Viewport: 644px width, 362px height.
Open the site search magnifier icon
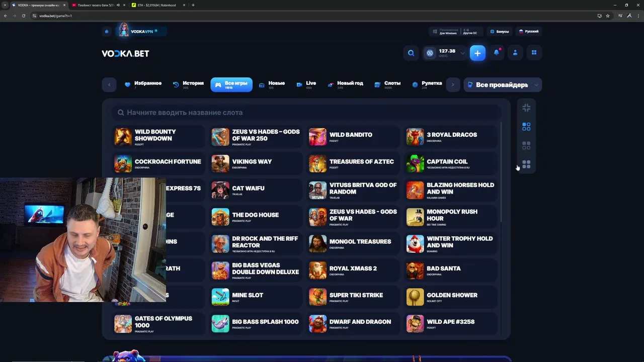coord(411,53)
